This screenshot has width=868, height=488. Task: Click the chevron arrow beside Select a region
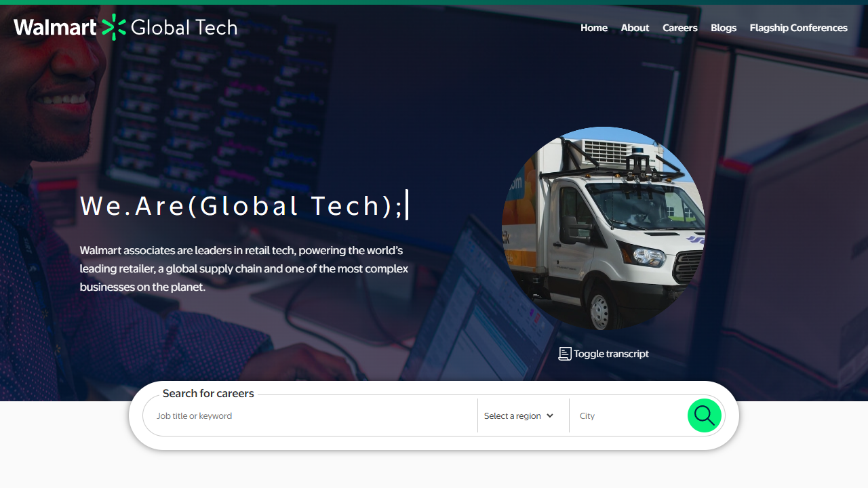point(550,416)
